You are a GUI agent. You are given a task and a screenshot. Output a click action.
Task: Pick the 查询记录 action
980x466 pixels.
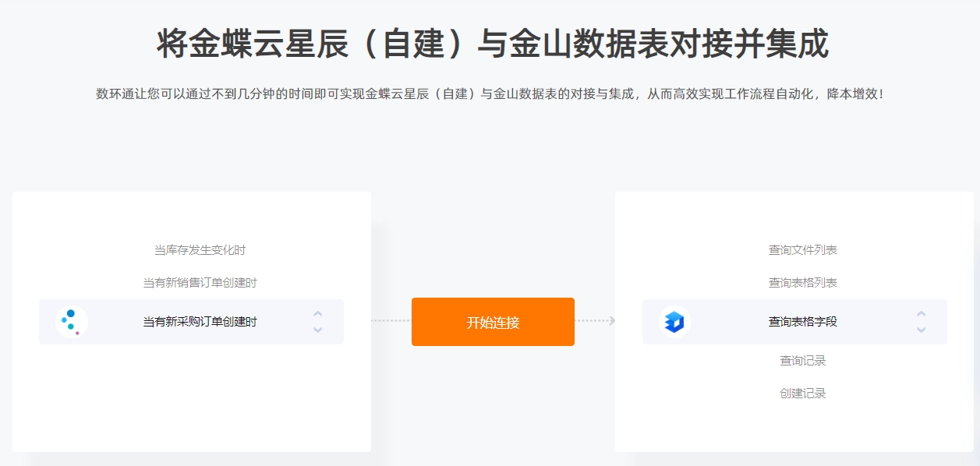click(803, 361)
